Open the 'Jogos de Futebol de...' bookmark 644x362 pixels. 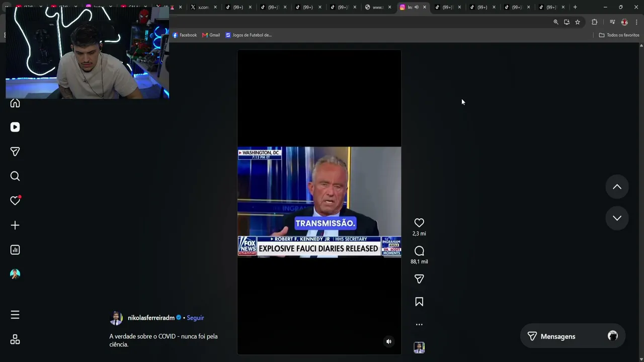[x=249, y=35]
